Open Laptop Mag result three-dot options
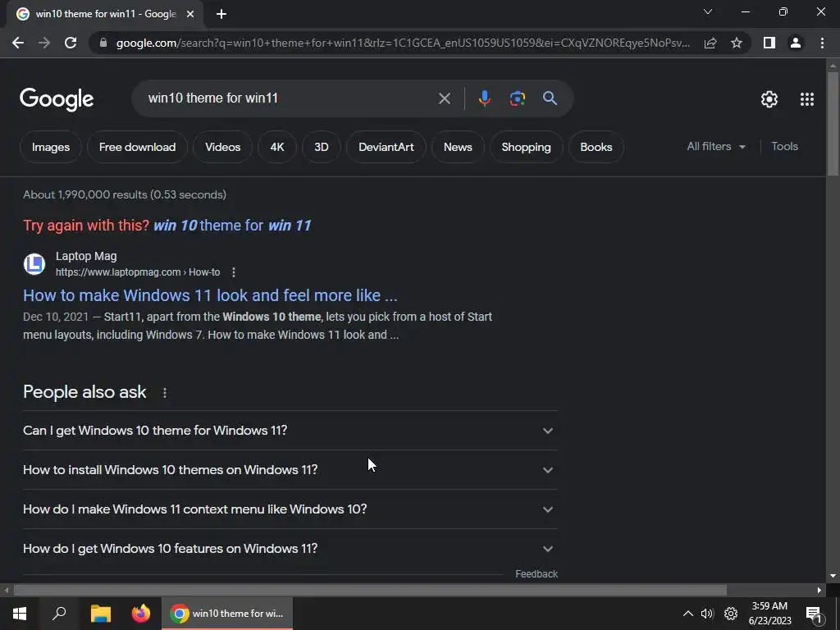The height and width of the screenshot is (630, 840). [x=233, y=272]
